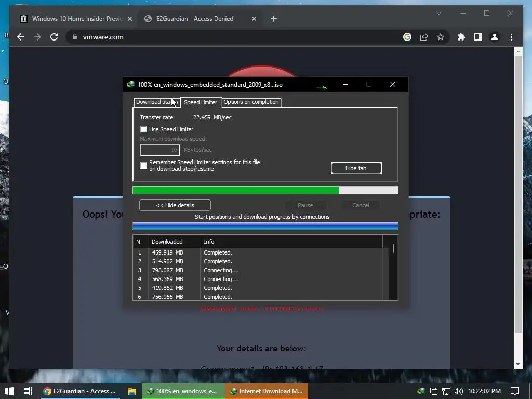Screen dimensions: 532x399
Task: Open Task View on taskbar
Action: (28, 391)
